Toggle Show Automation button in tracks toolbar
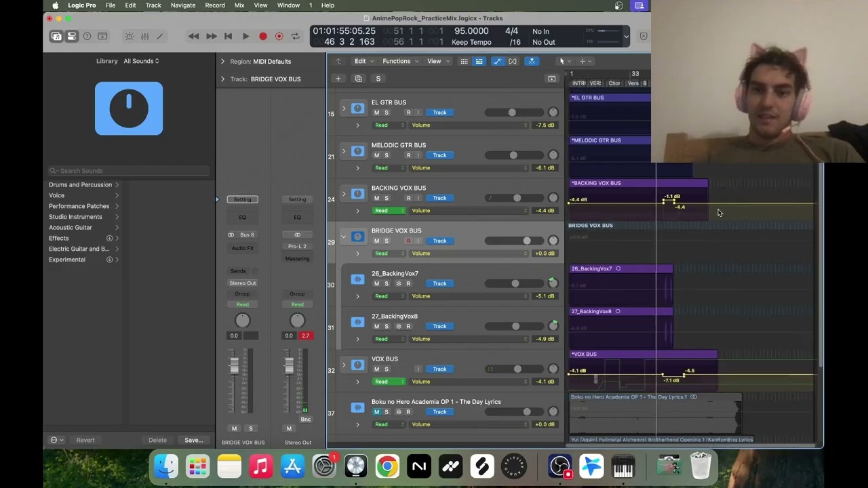The height and width of the screenshot is (488, 868). tap(498, 61)
